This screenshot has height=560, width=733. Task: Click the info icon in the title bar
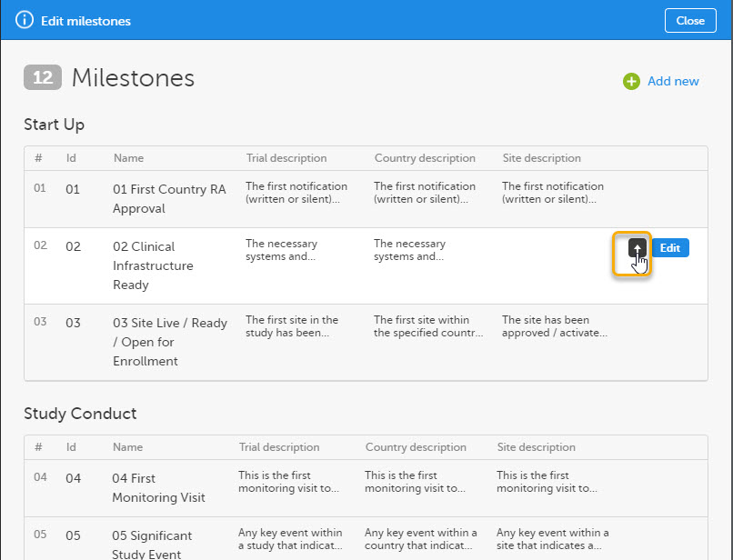coord(24,20)
